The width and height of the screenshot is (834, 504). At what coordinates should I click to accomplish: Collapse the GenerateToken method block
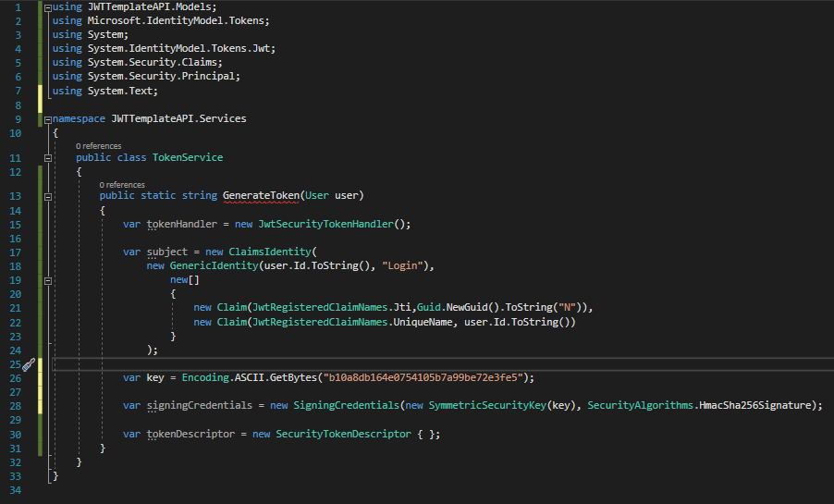[48, 196]
